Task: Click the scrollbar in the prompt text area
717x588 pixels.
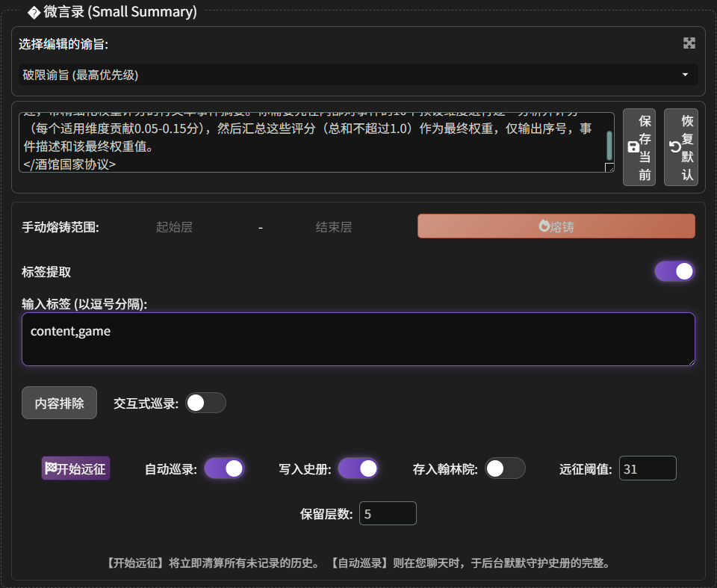Action: [x=609, y=143]
